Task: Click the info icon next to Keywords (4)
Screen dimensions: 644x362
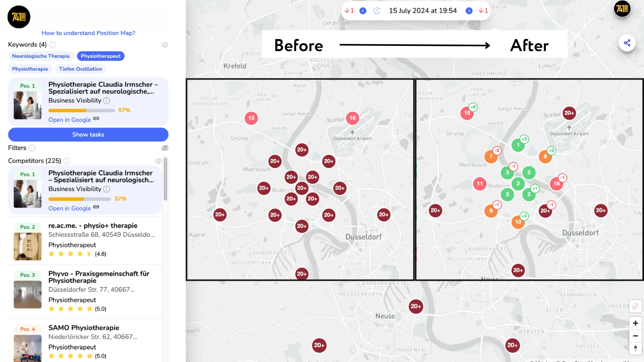Action: pos(52,45)
